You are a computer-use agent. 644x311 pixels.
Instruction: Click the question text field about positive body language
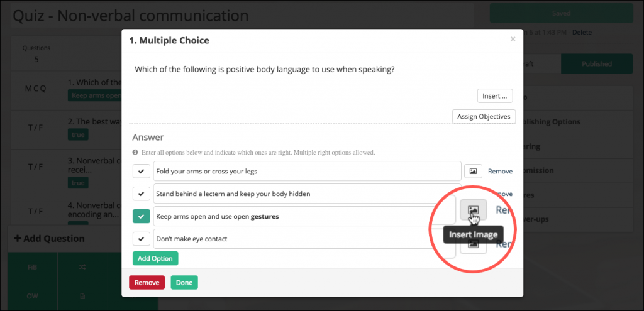pos(322,70)
